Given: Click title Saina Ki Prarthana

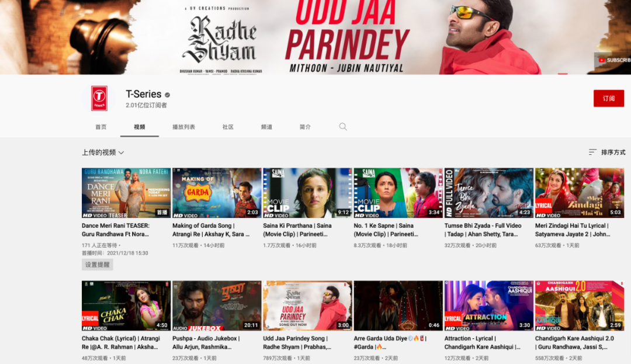Looking at the screenshot, I should (297, 230).
